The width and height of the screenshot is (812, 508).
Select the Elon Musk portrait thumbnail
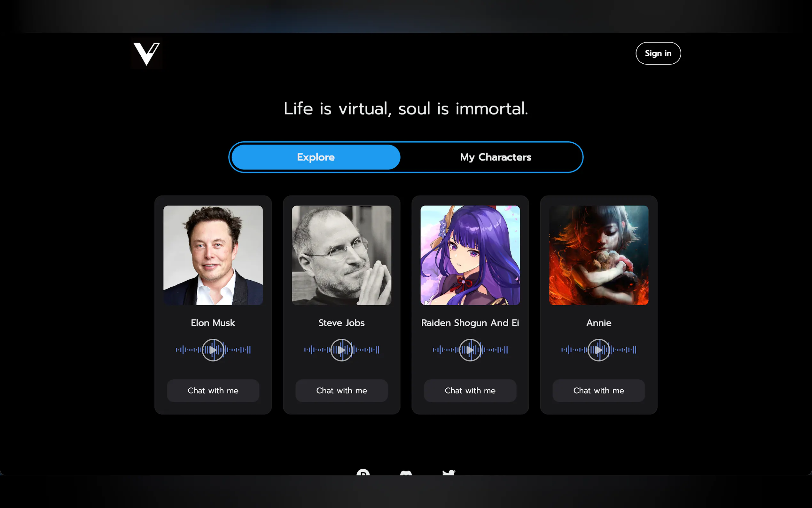coord(213,255)
